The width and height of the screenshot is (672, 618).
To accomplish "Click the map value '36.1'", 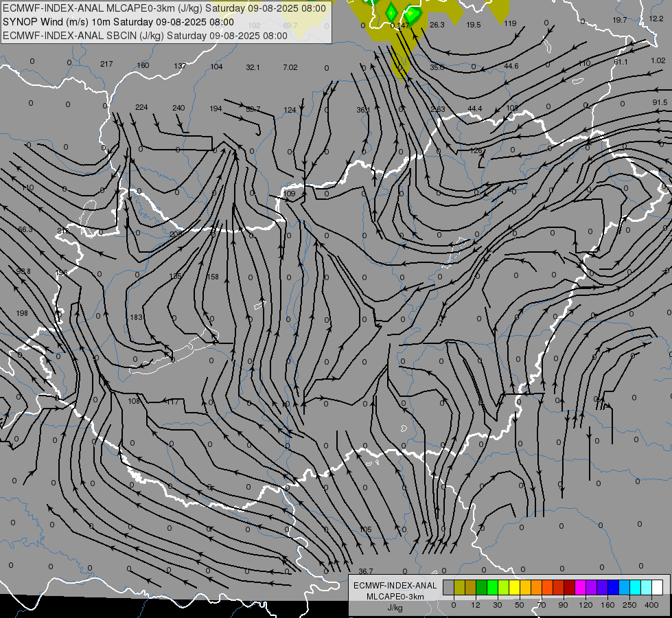I will click(x=363, y=110).
